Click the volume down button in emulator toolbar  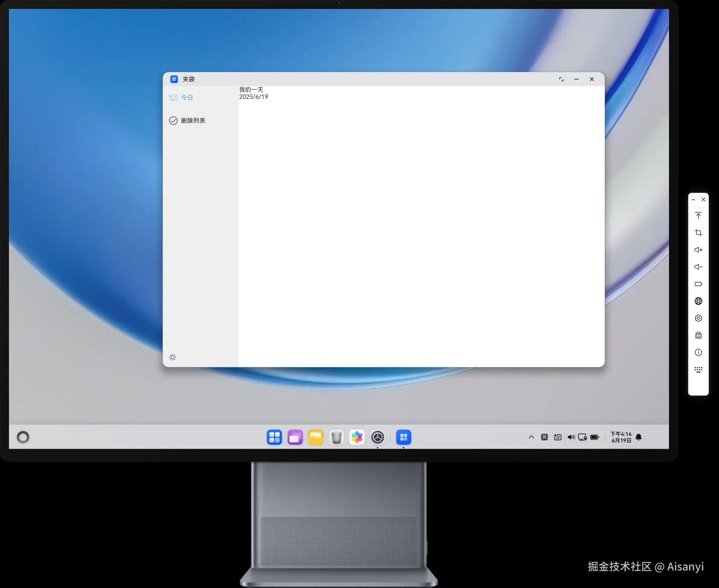(x=698, y=267)
